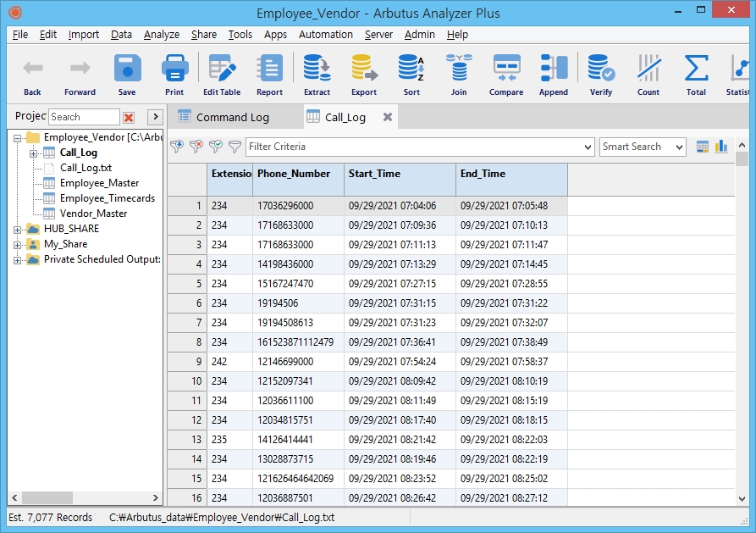Click the first filter funnel icon

177,147
